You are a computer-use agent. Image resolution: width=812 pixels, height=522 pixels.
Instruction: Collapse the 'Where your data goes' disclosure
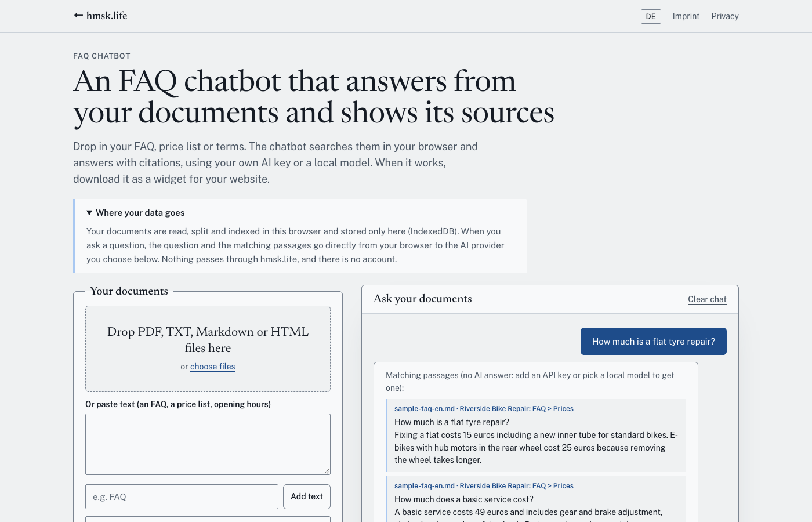pyautogui.click(x=135, y=213)
